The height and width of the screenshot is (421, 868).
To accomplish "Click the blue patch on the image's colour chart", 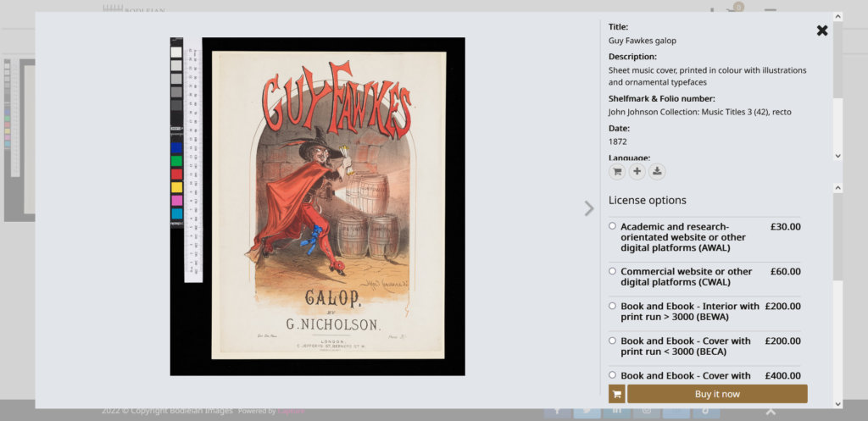I will point(176,147).
